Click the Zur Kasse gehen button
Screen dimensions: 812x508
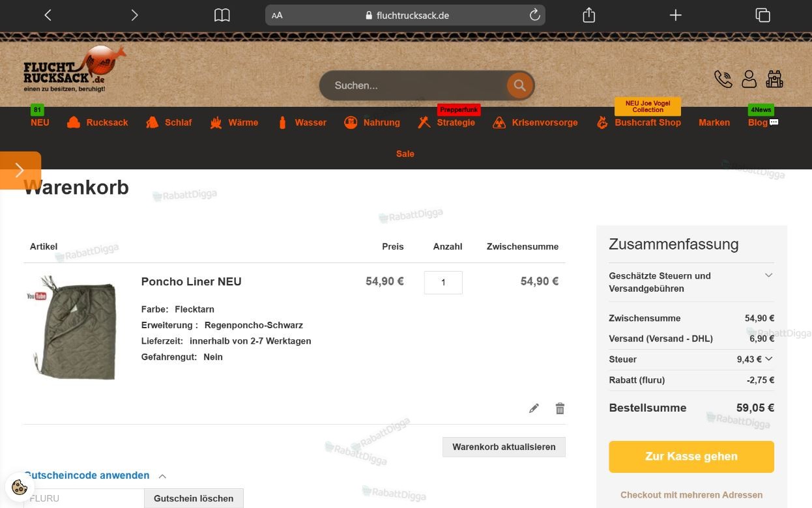(691, 457)
